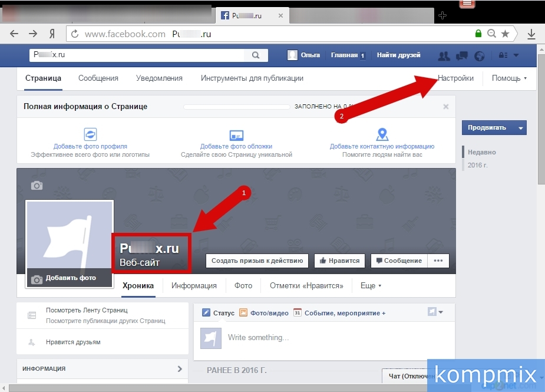Reload the page with the refresh icon
The image size is (545, 392).
coord(75,34)
